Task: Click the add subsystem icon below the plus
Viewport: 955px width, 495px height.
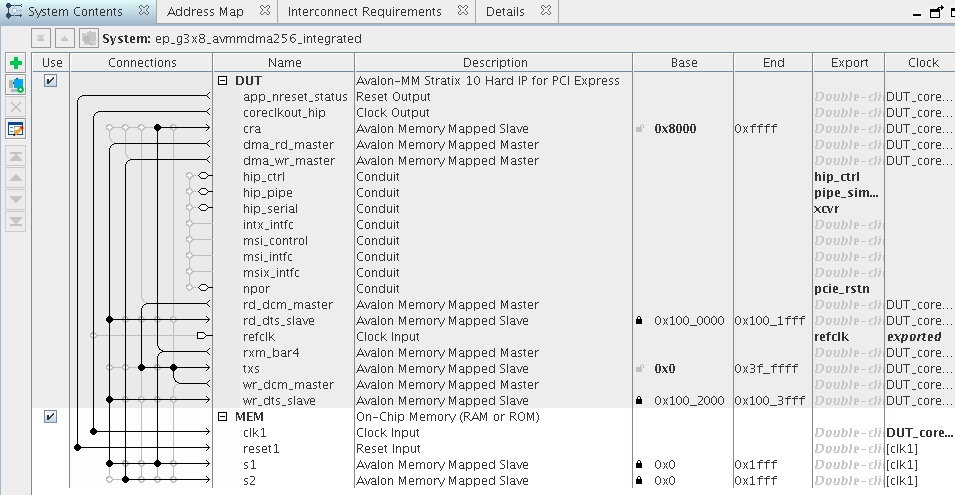Action: tap(16, 85)
